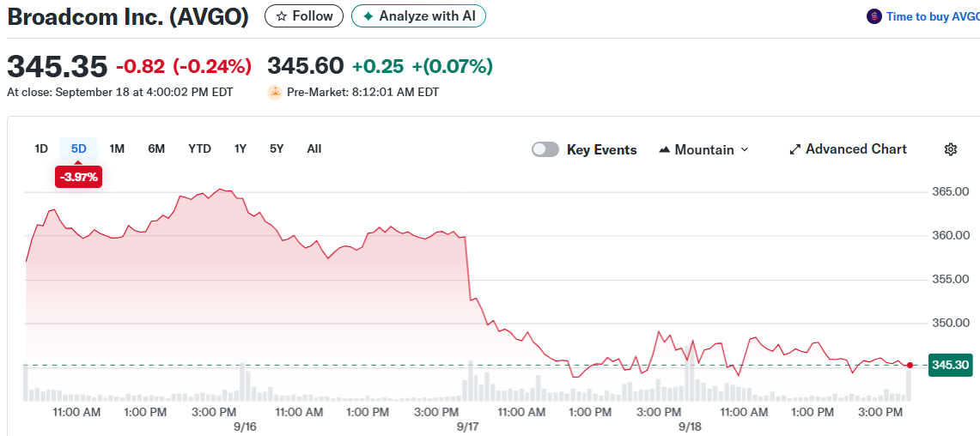
Task: Toggle the Key Events switch
Action: coord(545,150)
